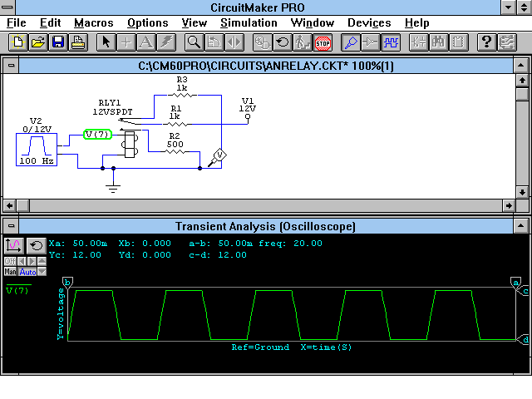Click the Help question mark icon

(x=486, y=42)
